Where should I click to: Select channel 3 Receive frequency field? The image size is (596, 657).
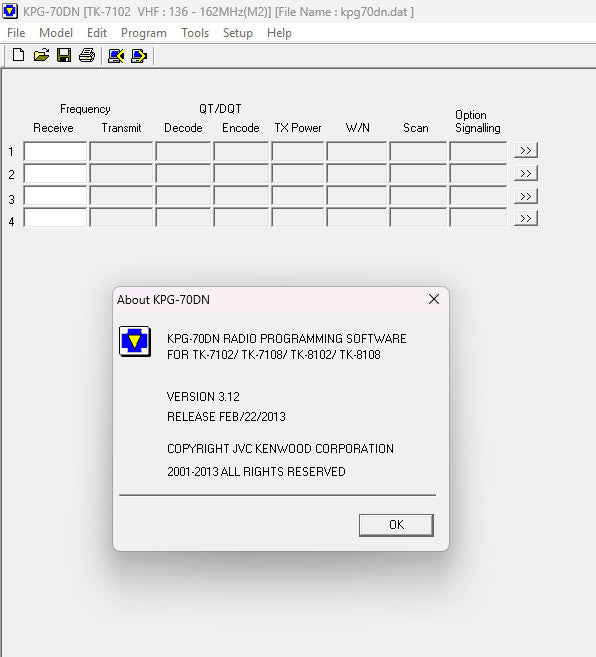(x=55, y=196)
